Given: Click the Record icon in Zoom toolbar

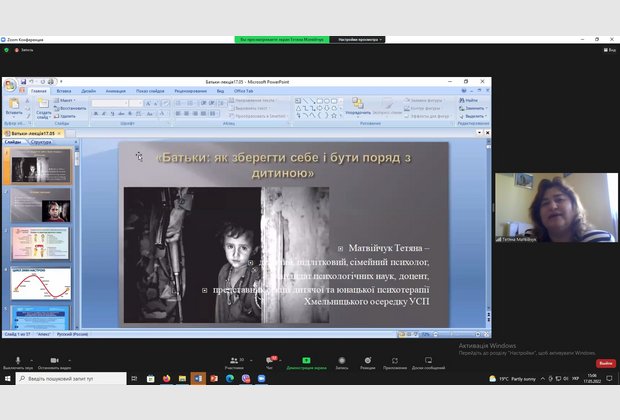Looking at the screenshot, I should 342,360.
